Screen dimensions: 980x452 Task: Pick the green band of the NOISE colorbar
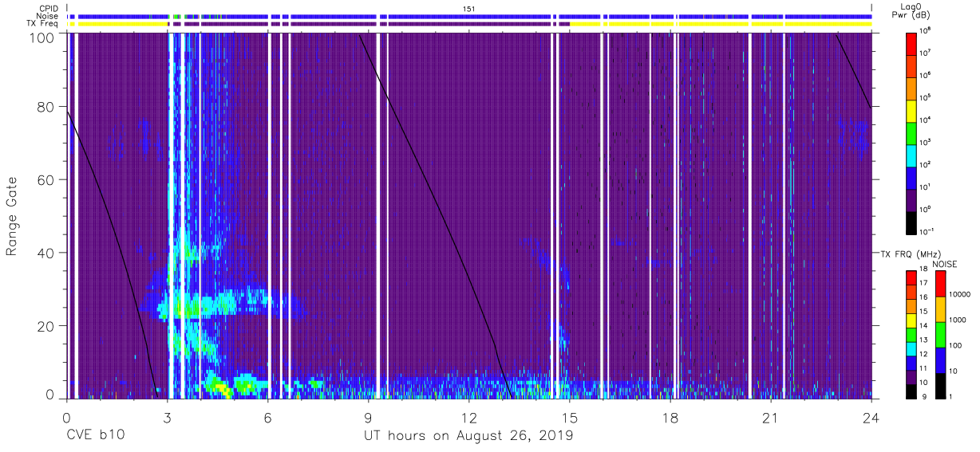click(939, 334)
